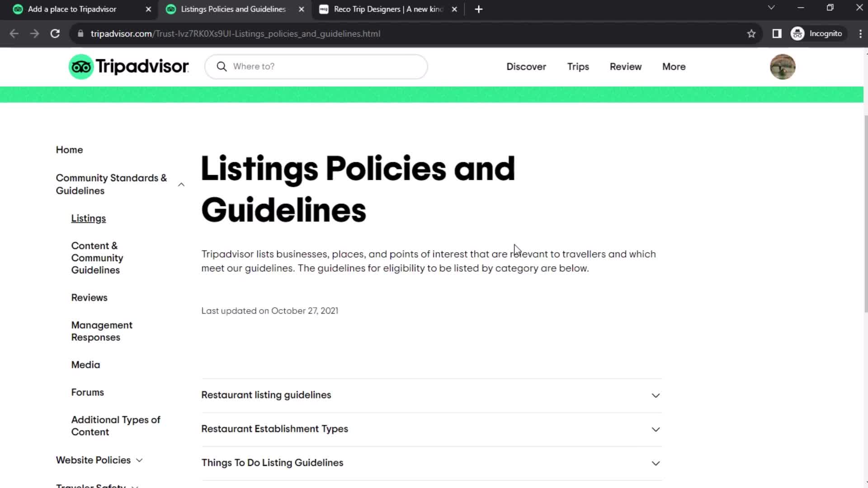Click the browser extensions icon
Image resolution: width=868 pixels, height=488 pixels.
click(777, 33)
